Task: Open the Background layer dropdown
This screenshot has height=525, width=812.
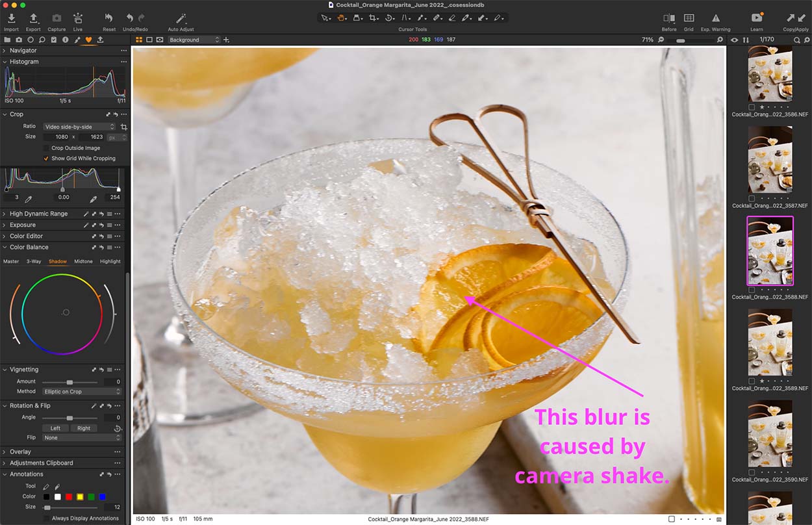Action: coord(194,40)
